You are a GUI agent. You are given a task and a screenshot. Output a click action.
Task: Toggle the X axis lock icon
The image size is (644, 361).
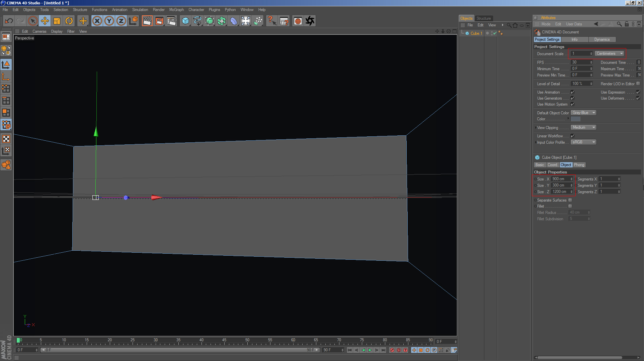97,21
